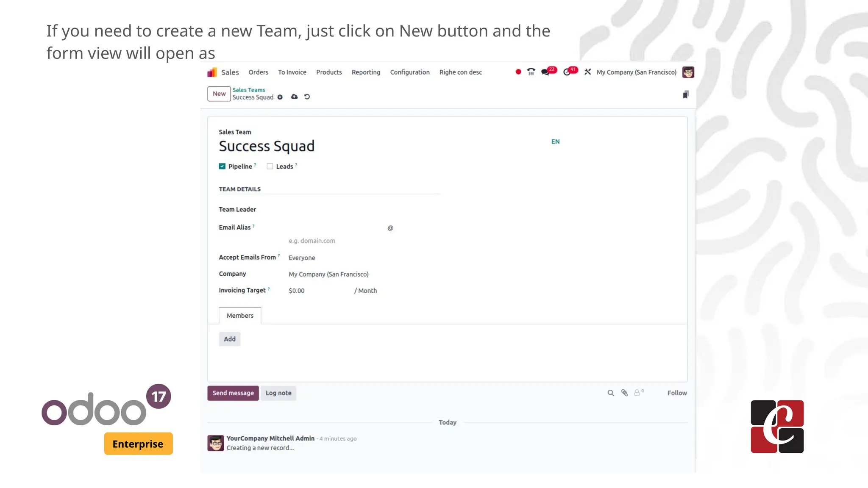Open the Company dropdown field
Viewport: 868px width, 488px height.
click(364, 274)
